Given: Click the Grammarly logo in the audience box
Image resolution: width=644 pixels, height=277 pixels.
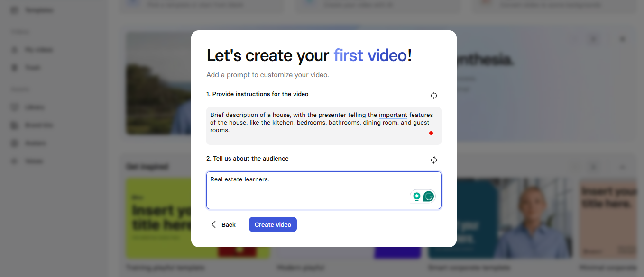Looking at the screenshot, I should click(x=429, y=196).
